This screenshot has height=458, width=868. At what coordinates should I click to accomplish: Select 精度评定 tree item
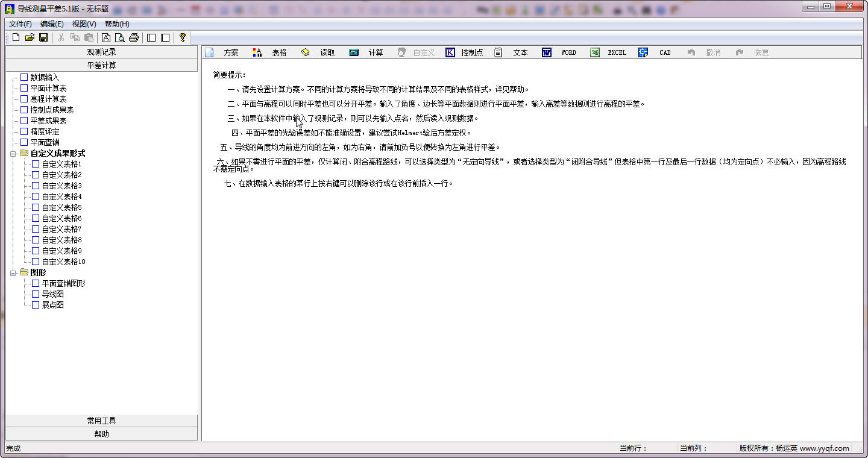[45, 131]
